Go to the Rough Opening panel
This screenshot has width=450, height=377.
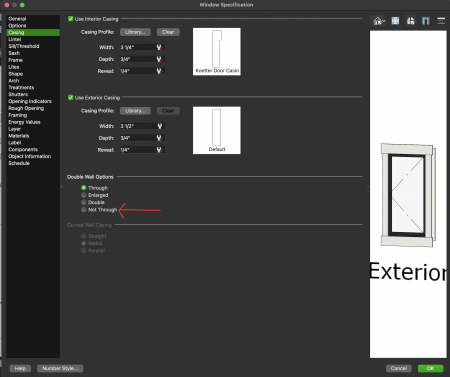click(33, 108)
